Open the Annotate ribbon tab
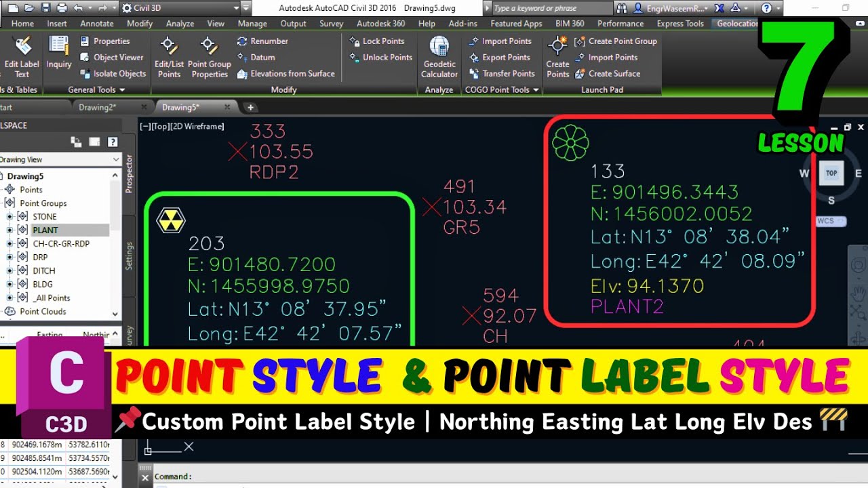The width and height of the screenshot is (868, 488). click(x=97, y=23)
